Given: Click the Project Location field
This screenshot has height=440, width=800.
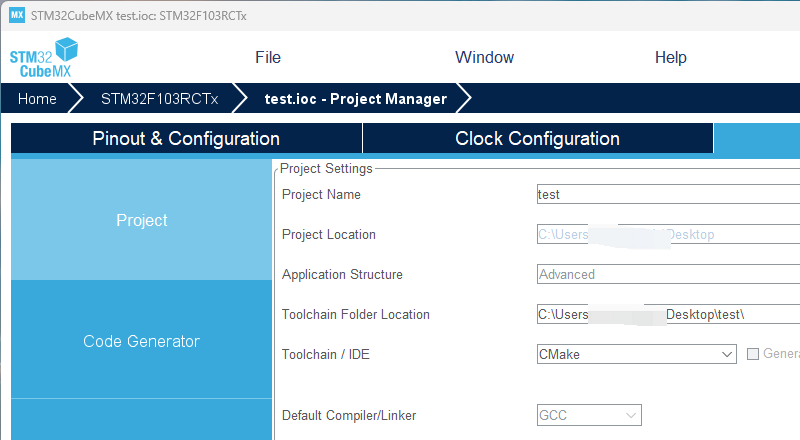Looking at the screenshot, I should pos(668,234).
